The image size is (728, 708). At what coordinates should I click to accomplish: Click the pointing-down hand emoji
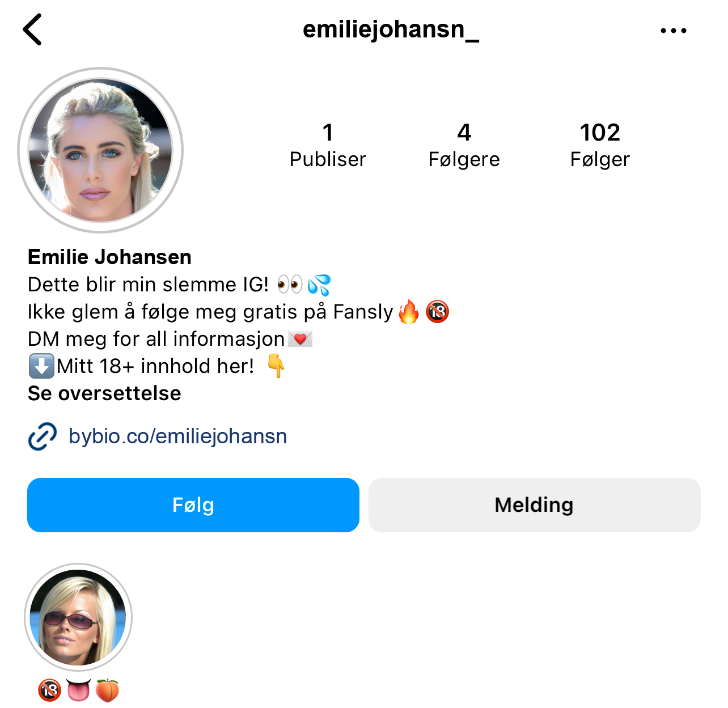[276, 366]
